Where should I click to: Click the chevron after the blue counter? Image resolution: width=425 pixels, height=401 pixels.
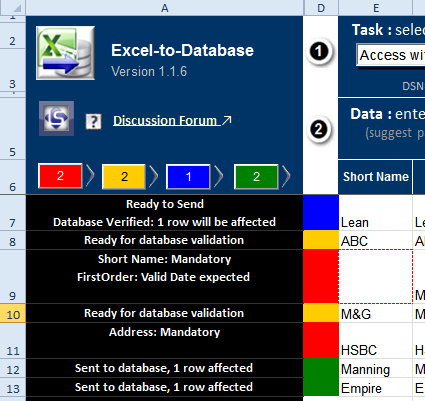[x=219, y=176]
